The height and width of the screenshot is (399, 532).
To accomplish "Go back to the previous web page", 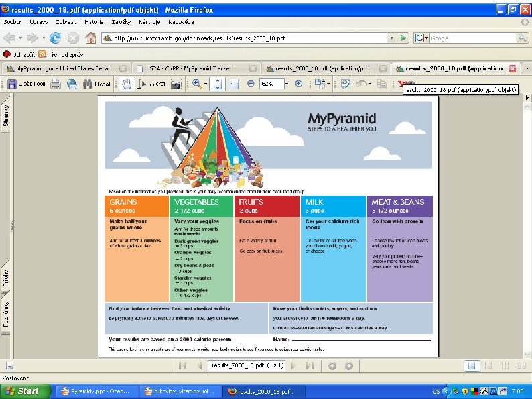I will (x=9, y=38).
